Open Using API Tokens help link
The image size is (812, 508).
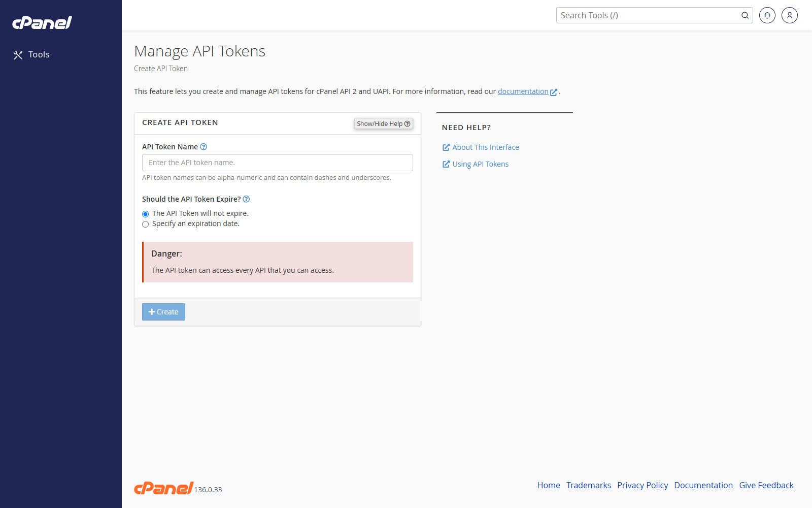pos(476,164)
